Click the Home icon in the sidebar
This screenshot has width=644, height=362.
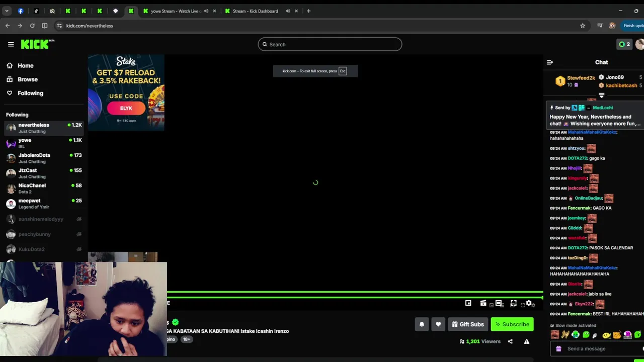10,65
